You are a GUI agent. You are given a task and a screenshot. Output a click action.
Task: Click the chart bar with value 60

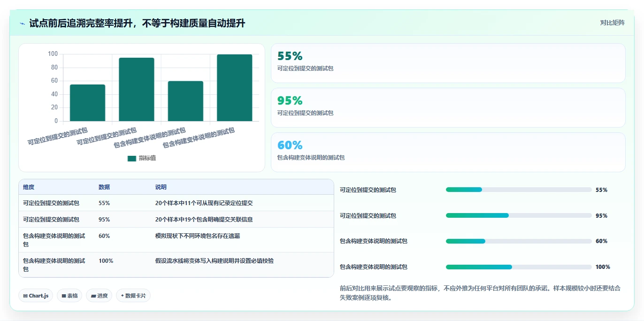point(185,101)
